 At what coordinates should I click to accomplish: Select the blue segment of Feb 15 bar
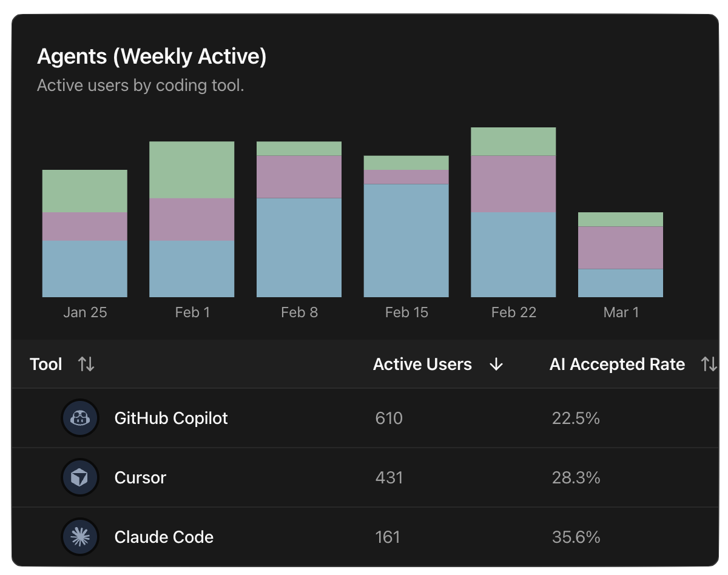[406, 240]
